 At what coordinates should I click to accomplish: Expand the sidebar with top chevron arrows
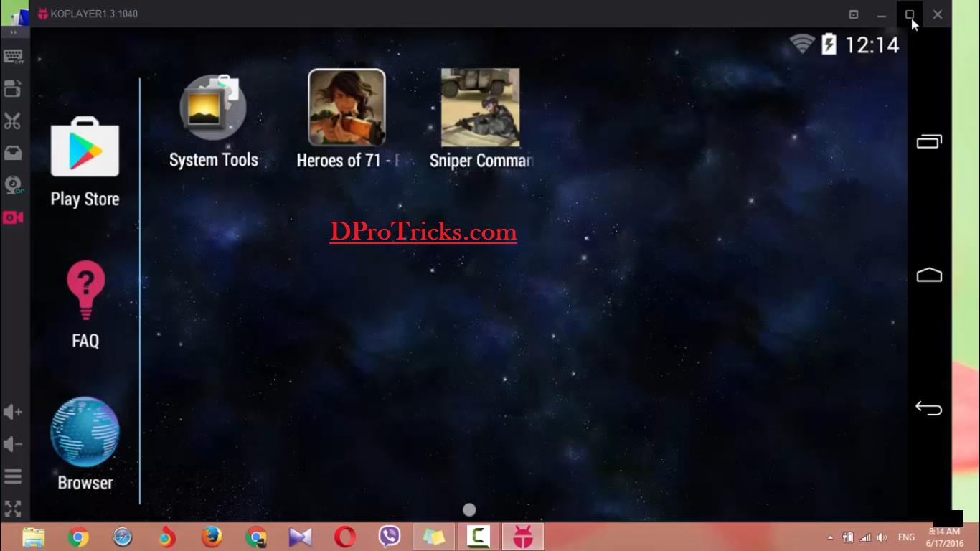tap(14, 33)
